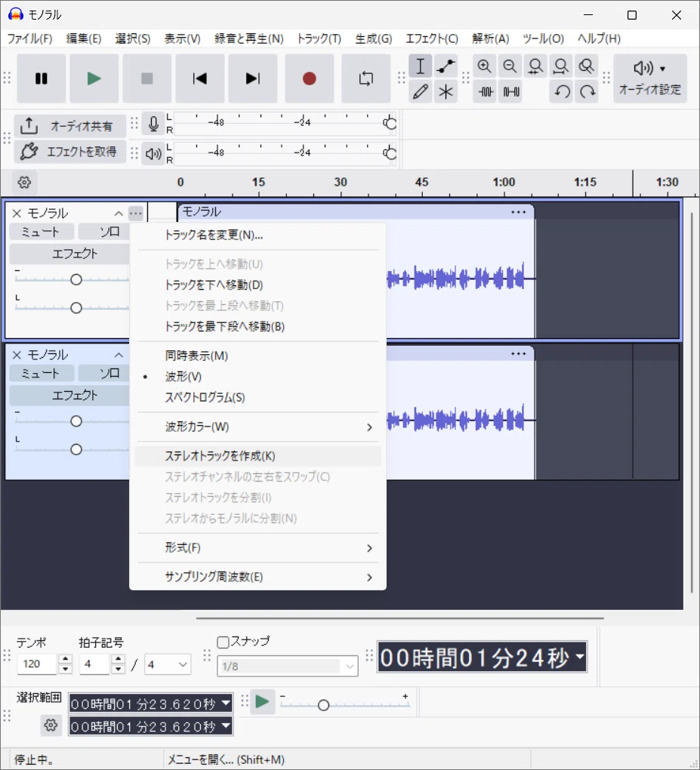Click the エフェクトを取得 button

point(69,151)
